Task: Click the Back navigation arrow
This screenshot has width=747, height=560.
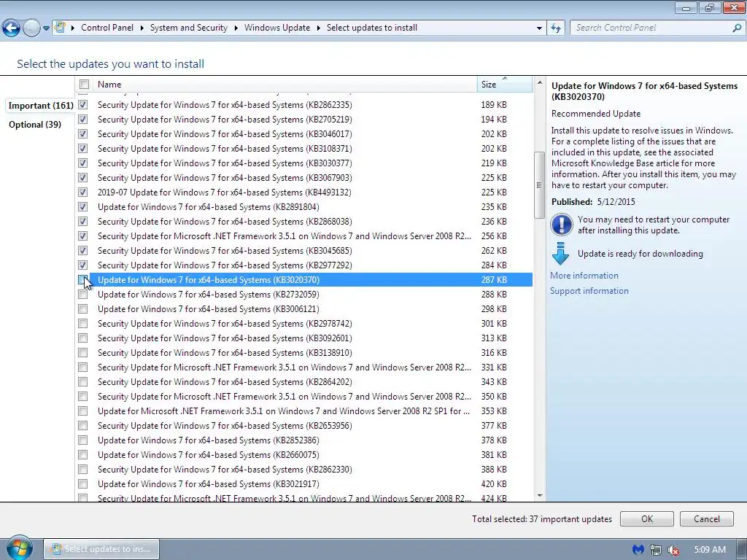Action: pyautogui.click(x=12, y=28)
